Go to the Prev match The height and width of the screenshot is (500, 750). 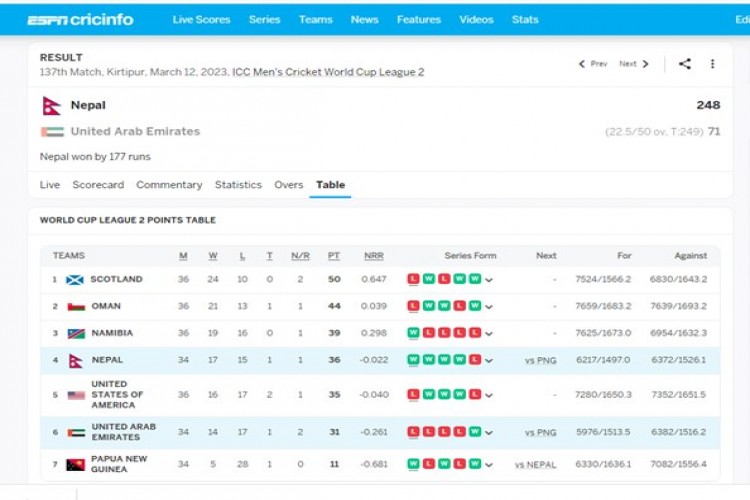593,64
